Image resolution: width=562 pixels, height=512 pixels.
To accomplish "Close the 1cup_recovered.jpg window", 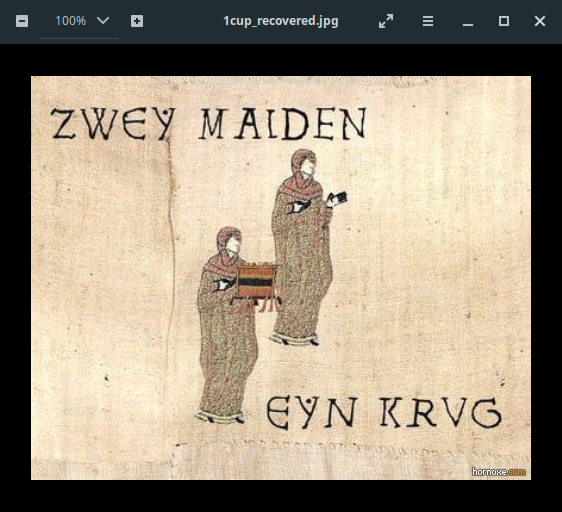I will click(x=540, y=21).
